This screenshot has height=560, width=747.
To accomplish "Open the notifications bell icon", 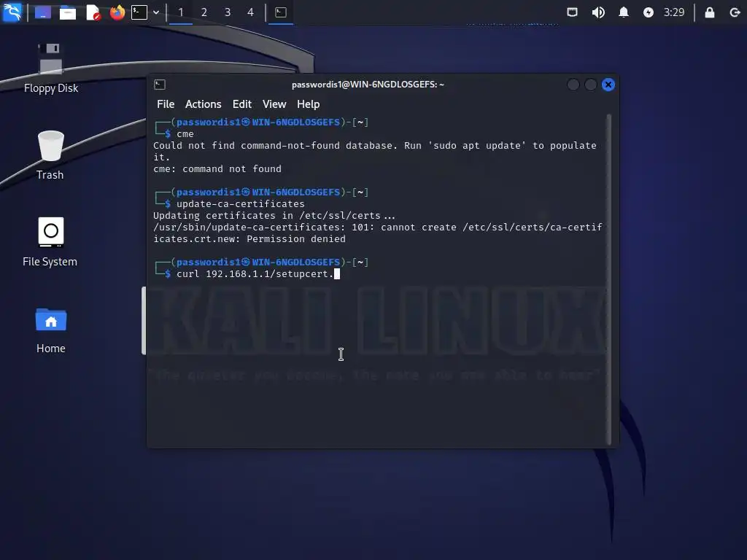I will tap(623, 12).
